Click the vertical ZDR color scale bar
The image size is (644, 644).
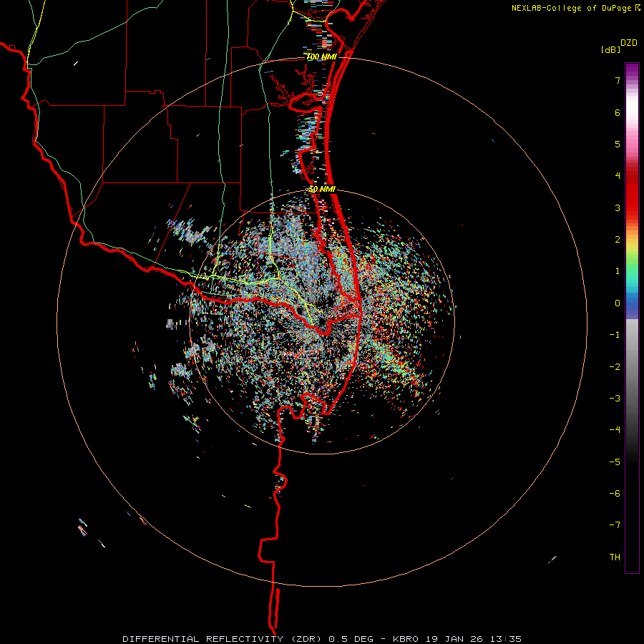pyautogui.click(x=632, y=318)
